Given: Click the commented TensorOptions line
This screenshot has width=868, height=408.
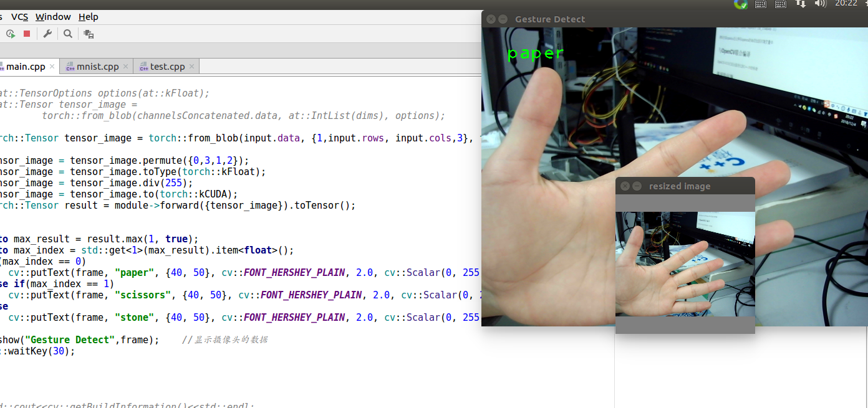Looking at the screenshot, I should point(105,93).
